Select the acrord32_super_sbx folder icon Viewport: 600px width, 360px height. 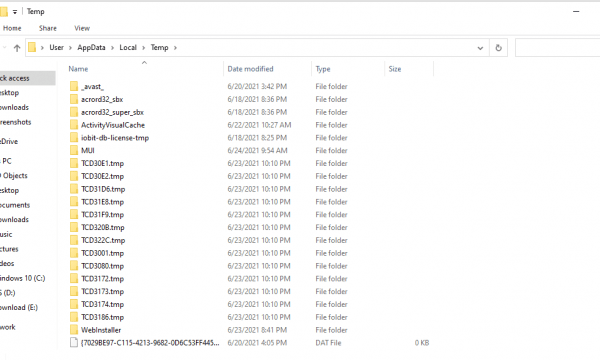coord(74,112)
